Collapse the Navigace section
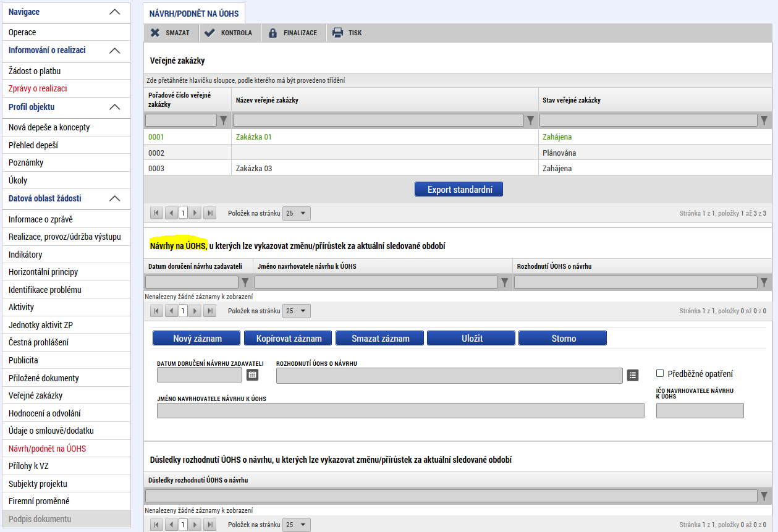This screenshot has height=532, width=778. point(115,12)
